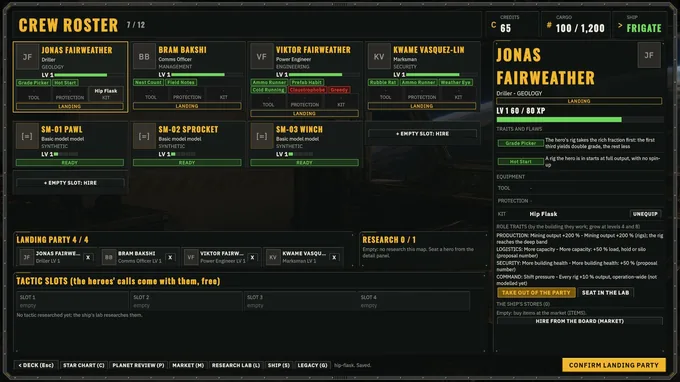Hire into empty slot beside Kwame
The height and width of the screenshot is (382, 680).
pos(422,134)
